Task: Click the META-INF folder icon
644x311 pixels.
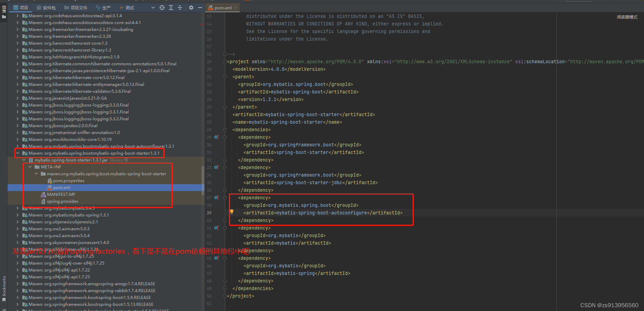Action: pos(37,167)
